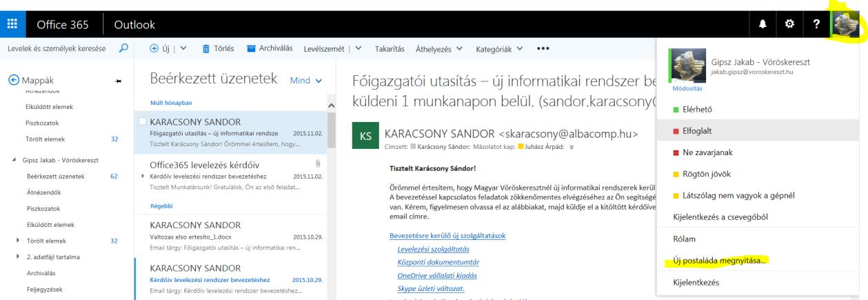868x300 pixels.
Task: Click the profile photo in the top bar
Action: (x=845, y=25)
